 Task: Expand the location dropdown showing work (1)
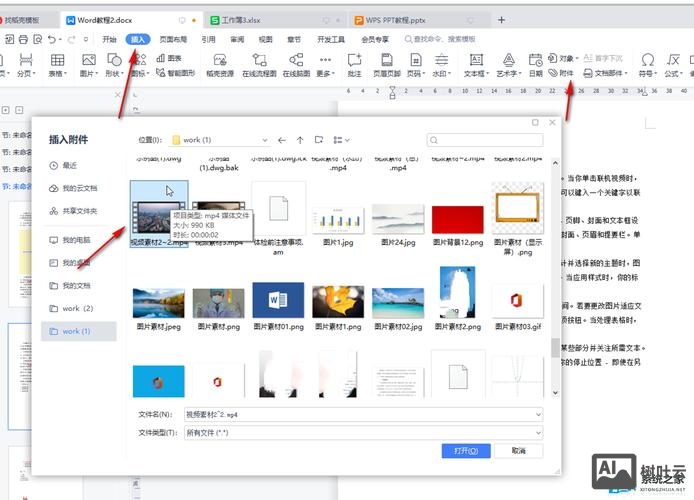pyautogui.click(x=264, y=140)
